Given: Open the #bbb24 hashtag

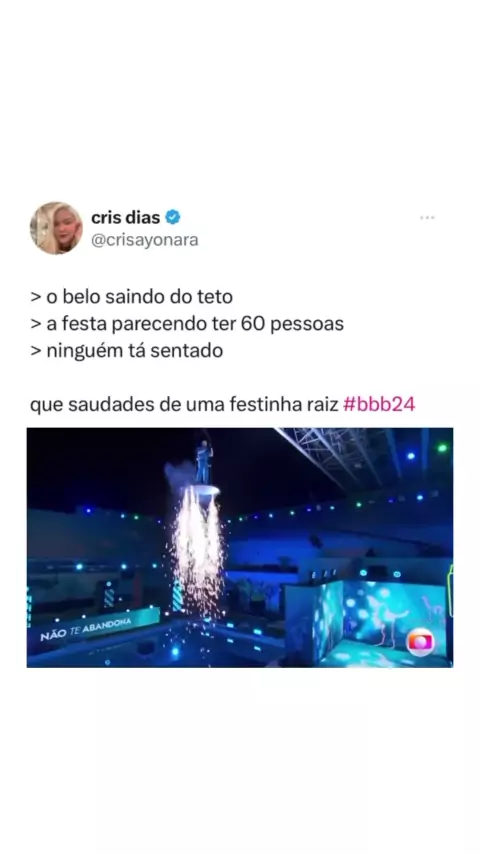Looking at the screenshot, I should (x=379, y=405).
